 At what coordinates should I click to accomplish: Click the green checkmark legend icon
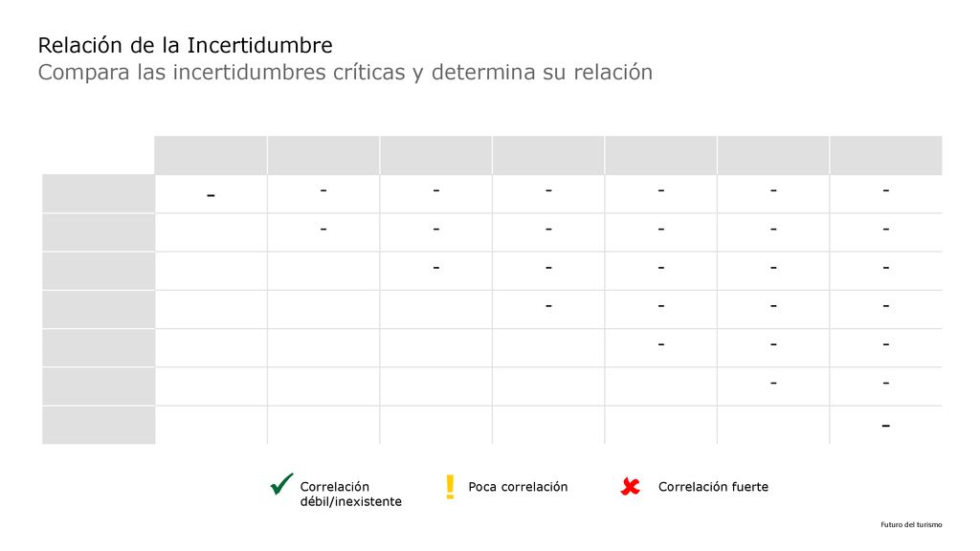(281, 484)
